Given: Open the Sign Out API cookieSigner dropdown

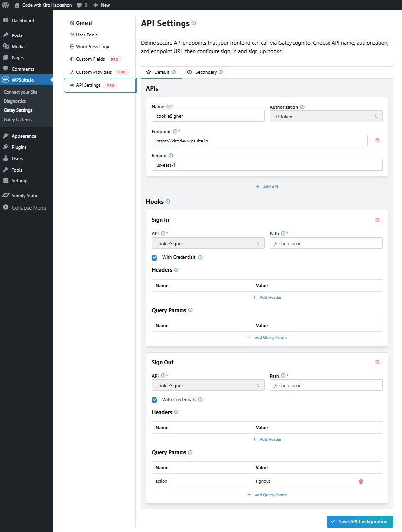Looking at the screenshot, I should click(x=208, y=385).
